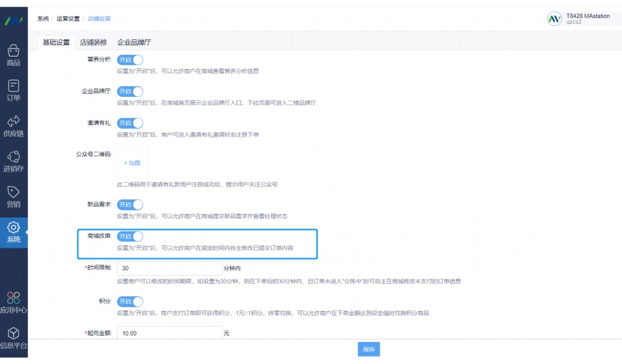This screenshot has width=622, height=364.
Task: Open the 进销存 inventory icon
Action: pyautogui.click(x=14, y=157)
